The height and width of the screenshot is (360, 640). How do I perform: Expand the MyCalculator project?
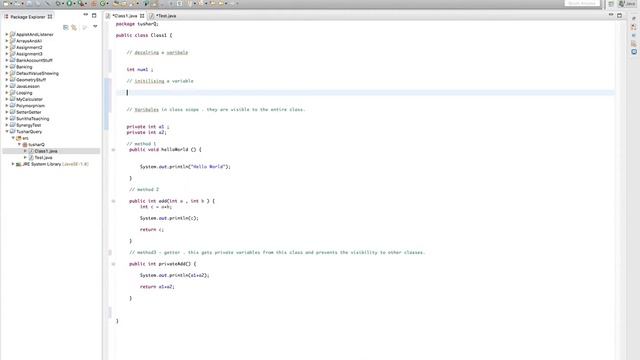click(x=7, y=99)
